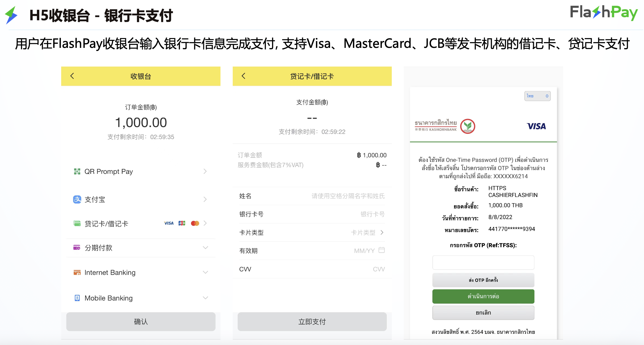The image size is (644, 345).
Task: Collapse the Internet Banking options chevron
Action: 205,272
